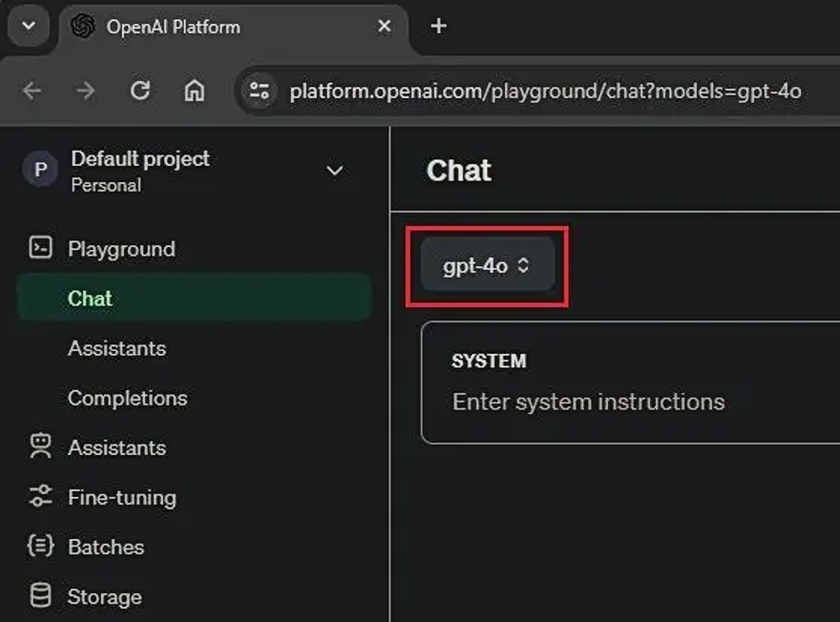Viewport: 840px width, 622px height.
Task: Open the gpt-4o model selector dropdown
Action: (x=487, y=266)
